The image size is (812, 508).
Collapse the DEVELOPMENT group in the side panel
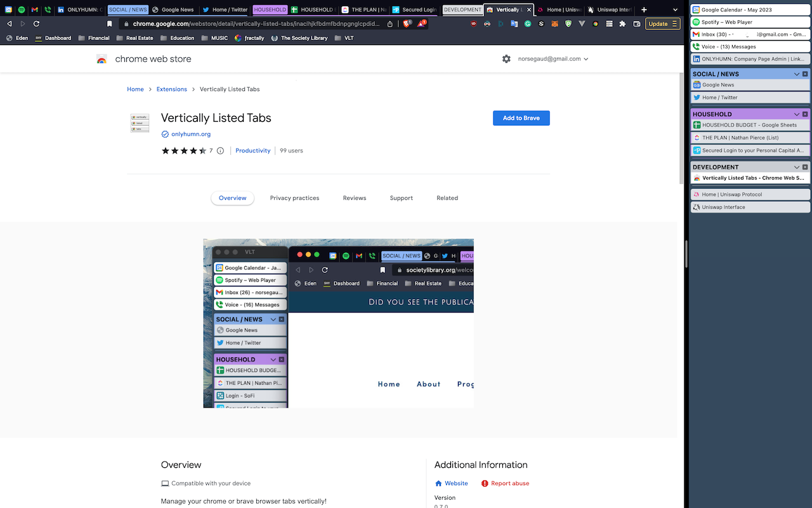796,167
